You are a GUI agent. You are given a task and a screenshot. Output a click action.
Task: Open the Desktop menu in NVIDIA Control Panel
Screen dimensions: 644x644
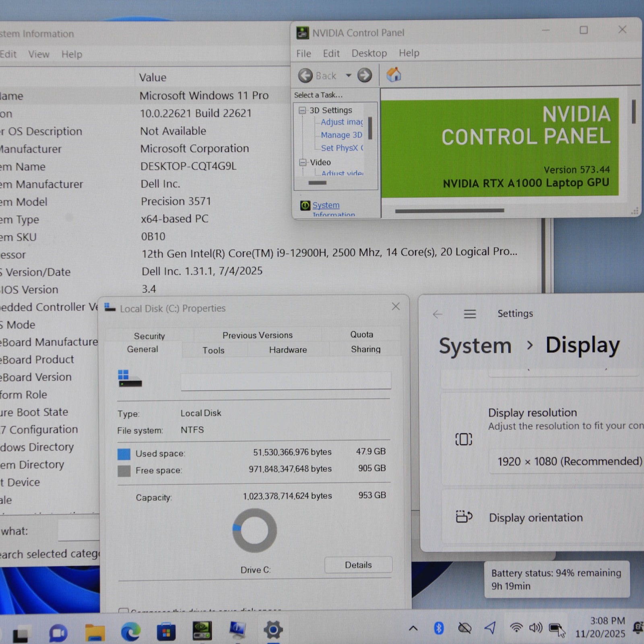tap(369, 53)
